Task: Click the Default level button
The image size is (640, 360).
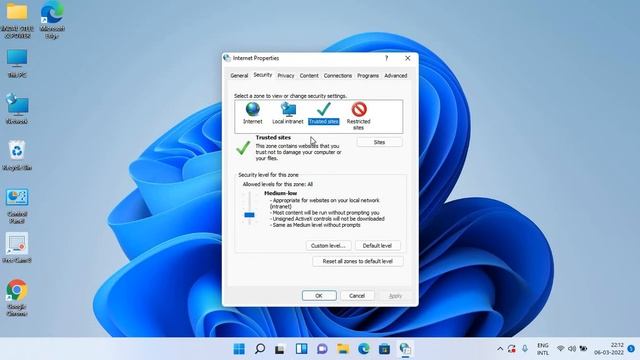Action: pos(377,246)
